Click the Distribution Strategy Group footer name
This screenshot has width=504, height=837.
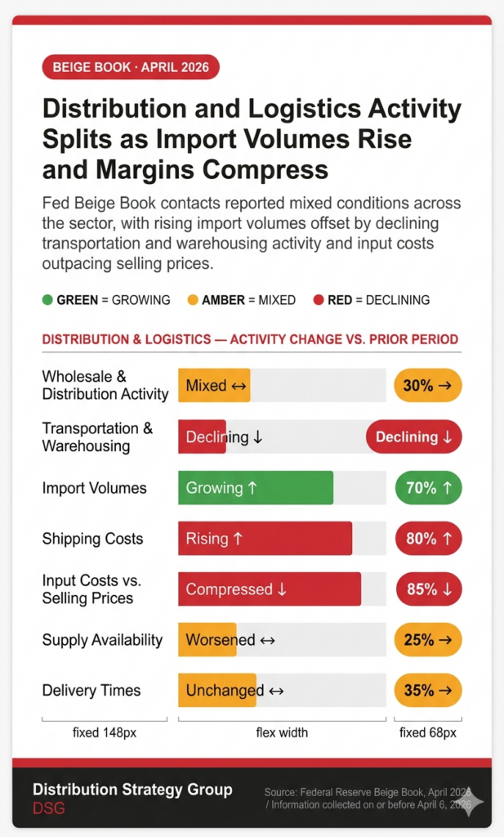pyautogui.click(x=132, y=790)
